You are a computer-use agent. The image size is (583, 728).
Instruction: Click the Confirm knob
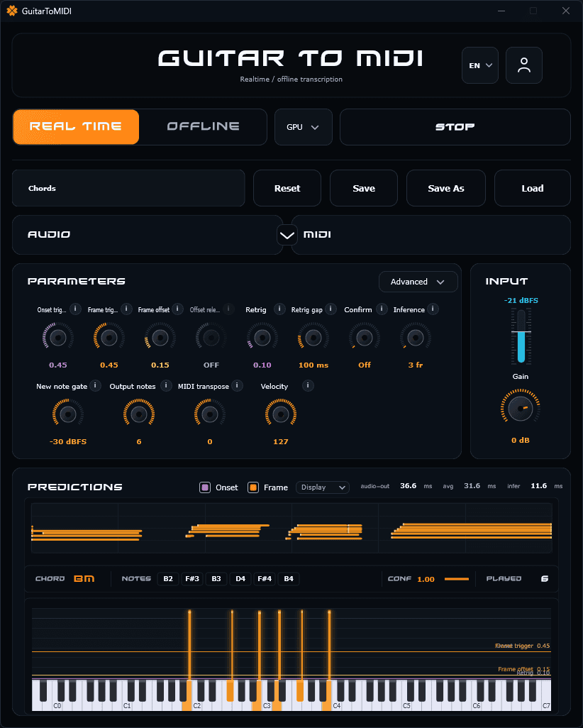(365, 338)
